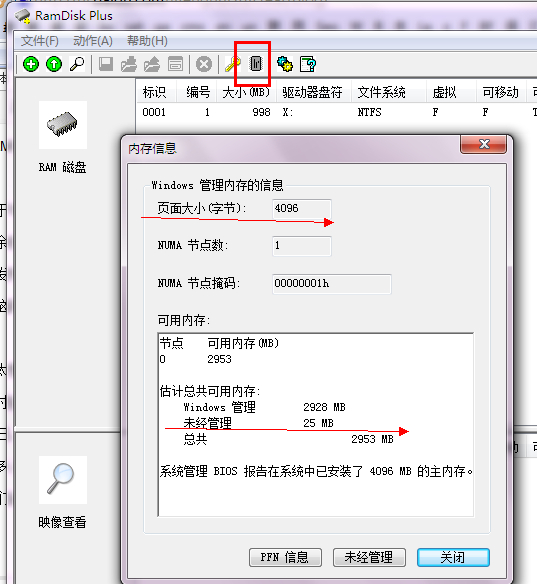Click the X: drive letter cell
The height and width of the screenshot is (584, 537).
(x=288, y=112)
